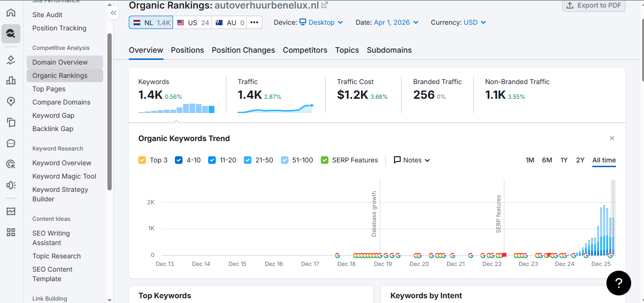
Task: Toggle the 21-50 positions checkbox
Action: coord(248,160)
